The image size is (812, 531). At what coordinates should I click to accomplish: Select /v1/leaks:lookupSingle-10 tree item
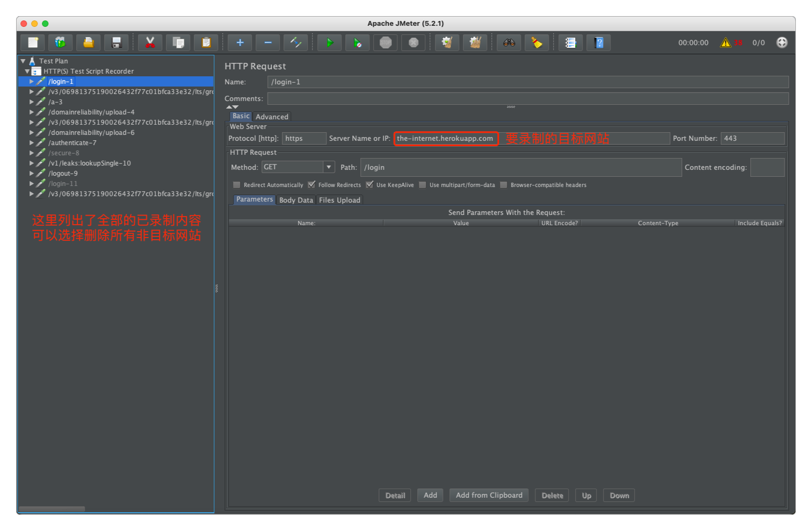(89, 163)
